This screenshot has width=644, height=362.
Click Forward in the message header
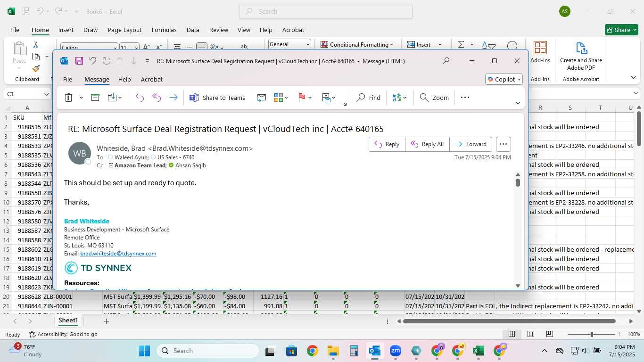click(471, 144)
